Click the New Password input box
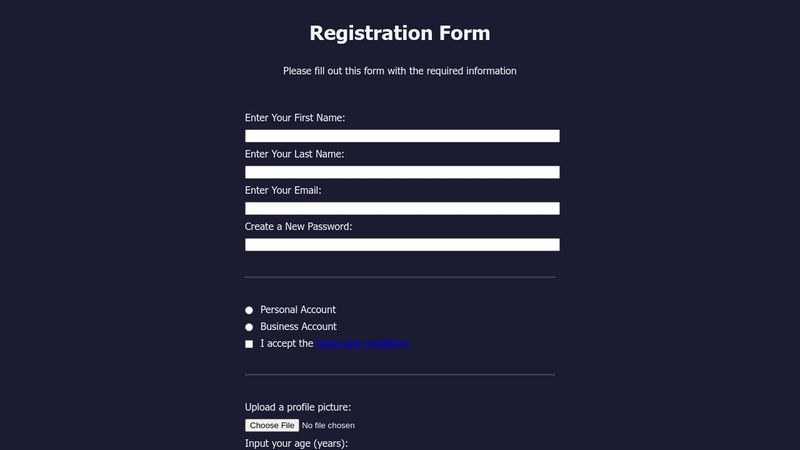Viewport: 800px width, 450px height. 402,244
